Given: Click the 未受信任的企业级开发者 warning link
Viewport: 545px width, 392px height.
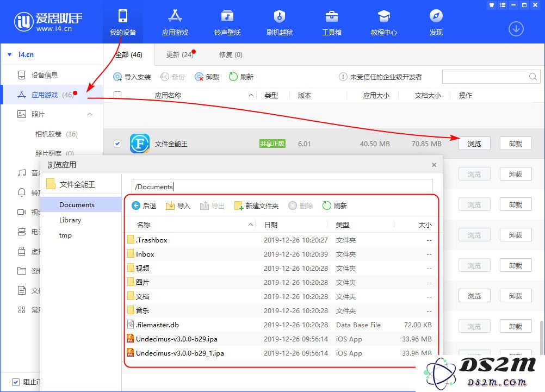Looking at the screenshot, I should coord(381,77).
